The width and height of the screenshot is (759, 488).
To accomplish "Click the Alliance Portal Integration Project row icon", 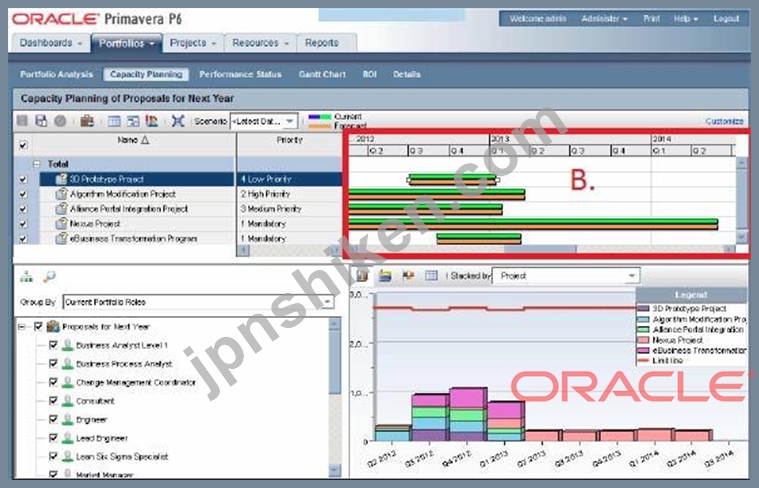I will click(61, 209).
